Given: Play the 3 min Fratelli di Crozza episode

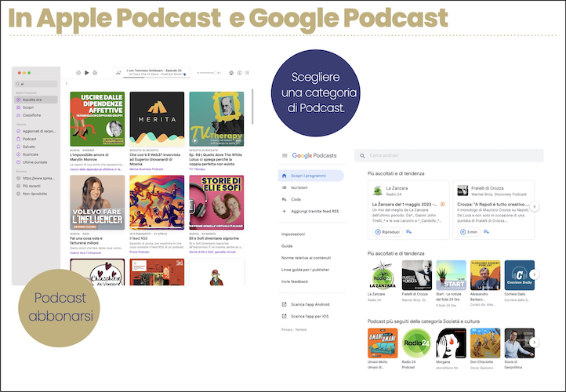Looking at the screenshot, I should 469,232.
